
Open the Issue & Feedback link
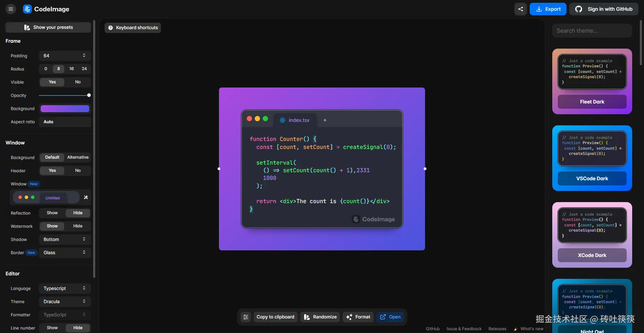(464, 329)
